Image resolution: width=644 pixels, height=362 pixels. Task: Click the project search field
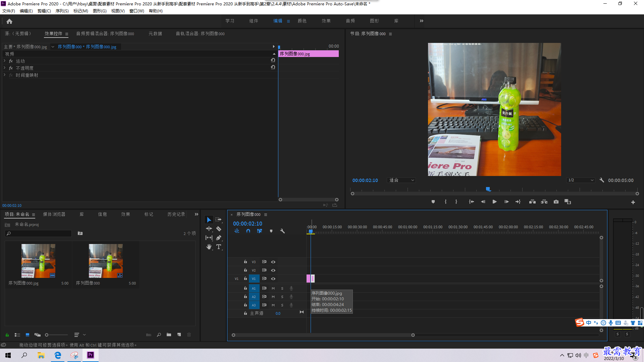tap(38, 233)
